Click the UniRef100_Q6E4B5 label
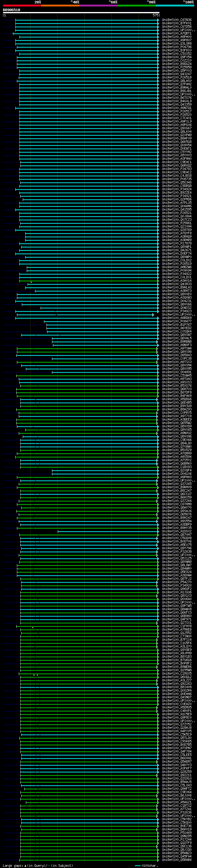Image resolution: width=197 pixels, height=868 pixels. pos(176,403)
